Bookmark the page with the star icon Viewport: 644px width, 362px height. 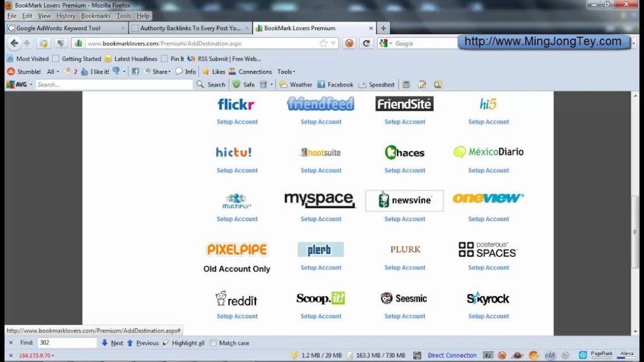click(323, 43)
